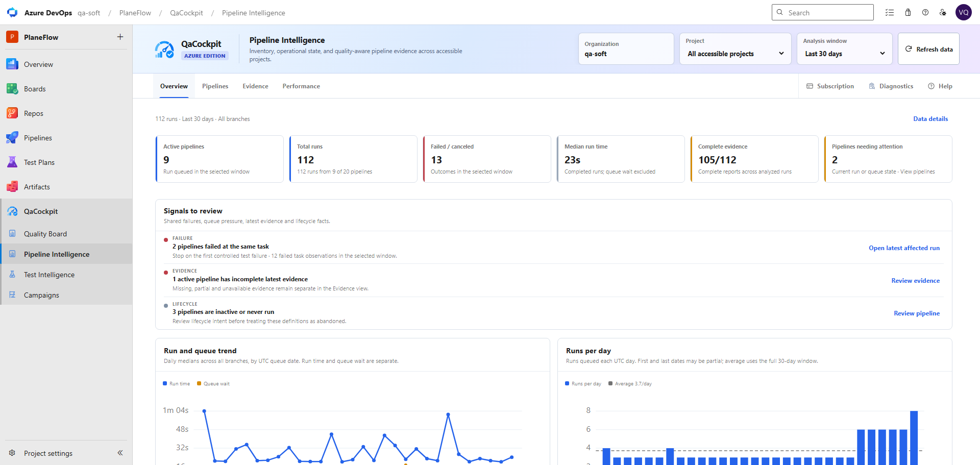This screenshot has width=980, height=465.
Task: Click View pipelines in attention card
Action: pyautogui.click(x=917, y=172)
